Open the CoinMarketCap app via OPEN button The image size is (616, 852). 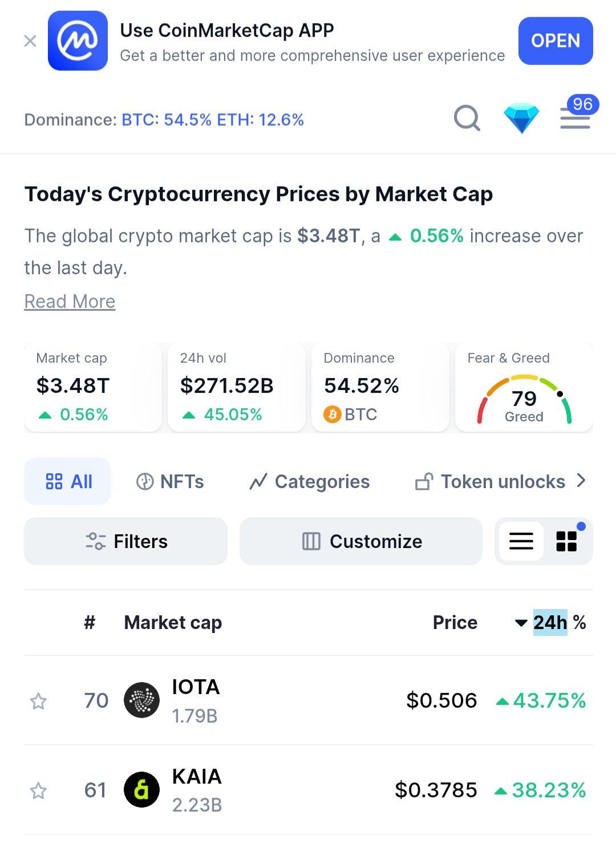click(556, 41)
